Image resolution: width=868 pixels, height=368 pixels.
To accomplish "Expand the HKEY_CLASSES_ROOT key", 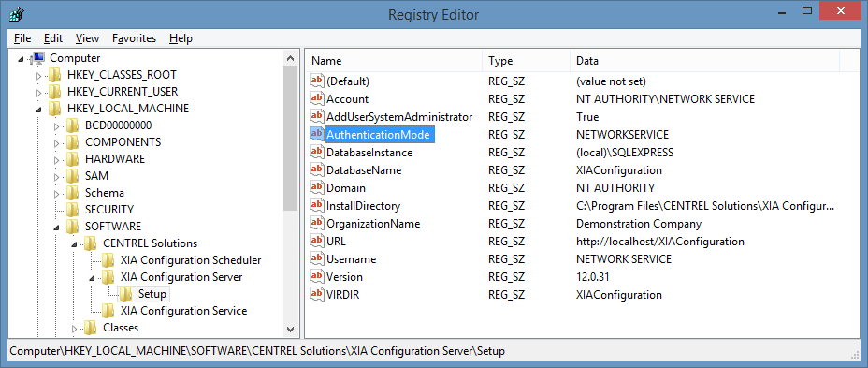I will (38, 75).
